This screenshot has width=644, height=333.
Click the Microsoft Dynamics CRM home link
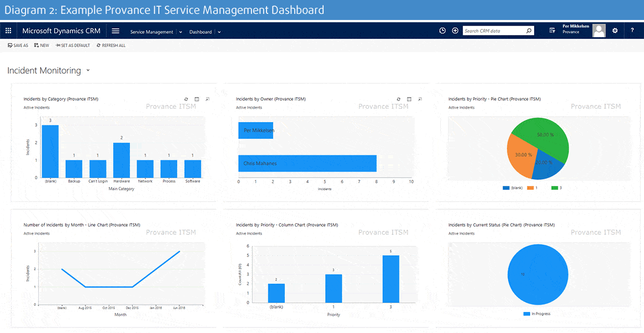tap(61, 31)
